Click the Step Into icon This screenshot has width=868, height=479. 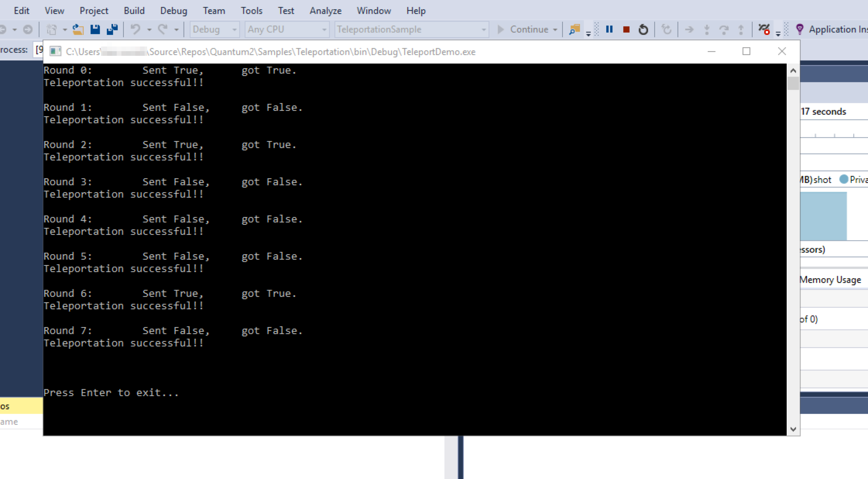point(707,29)
